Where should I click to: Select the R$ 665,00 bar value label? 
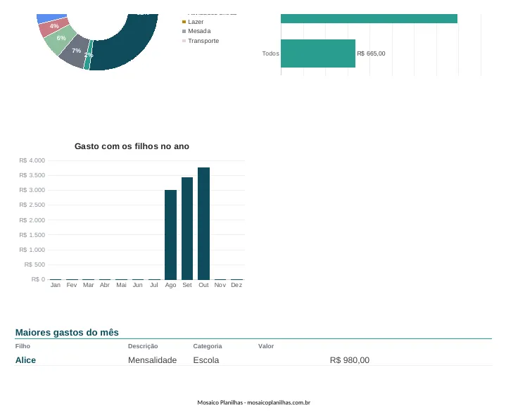(x=371, y=53)
